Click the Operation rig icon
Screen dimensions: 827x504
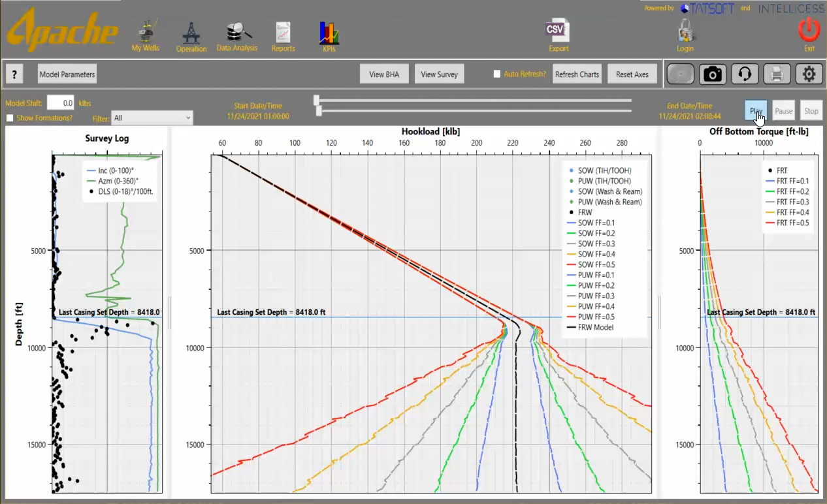(191, 33)
